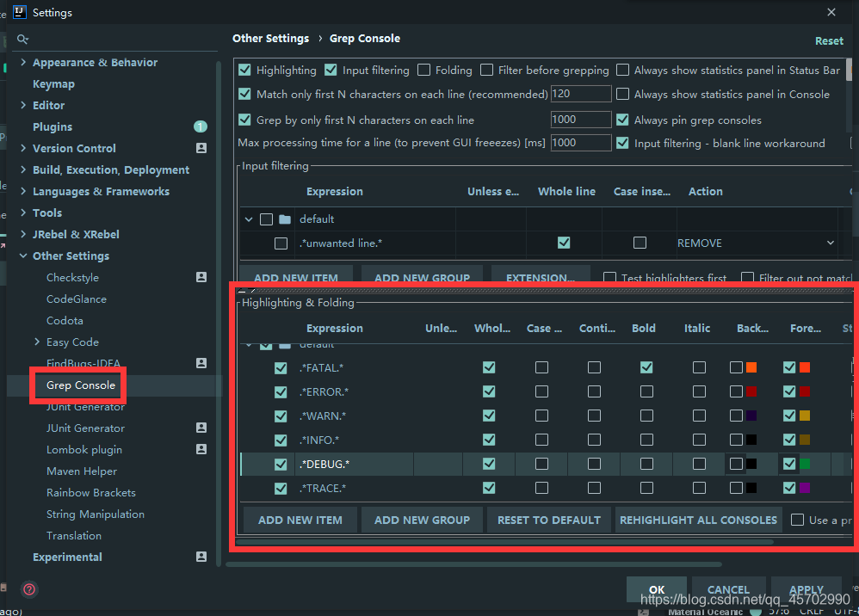Collapse the default input filtering group
Viewport: 859px width, 616px height.
tap(249, 219)
